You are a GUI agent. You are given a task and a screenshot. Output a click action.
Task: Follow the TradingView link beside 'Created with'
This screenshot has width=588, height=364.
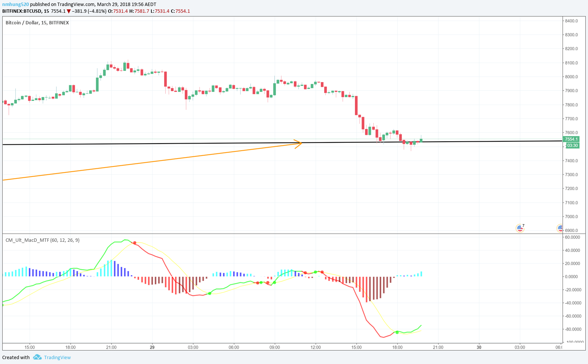click(x=57, y=358)
